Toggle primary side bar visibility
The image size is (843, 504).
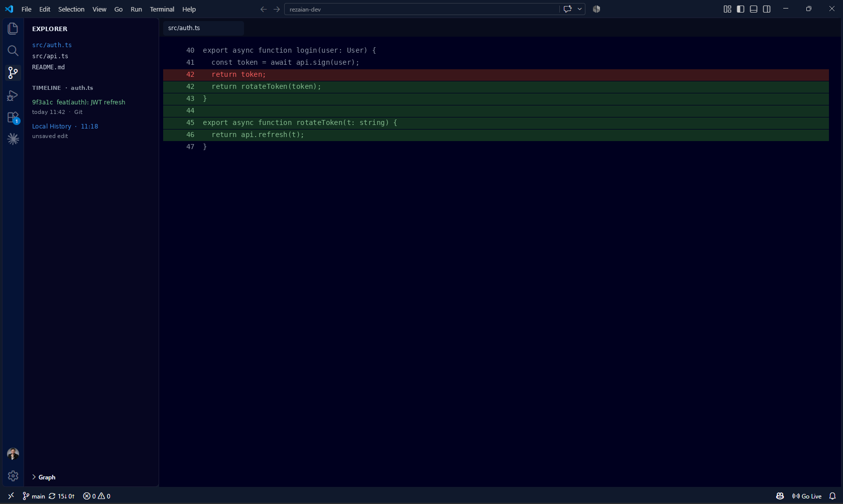pos(741,9)
